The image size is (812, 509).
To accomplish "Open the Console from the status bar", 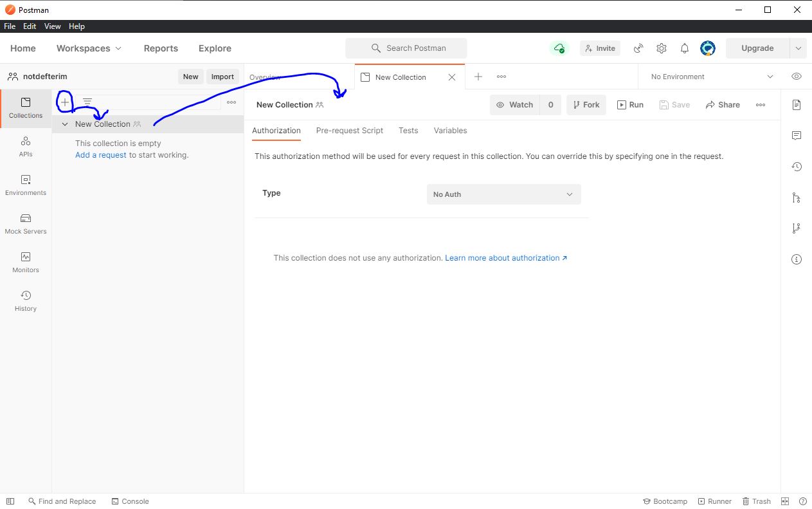I will (x=131, y=501).
